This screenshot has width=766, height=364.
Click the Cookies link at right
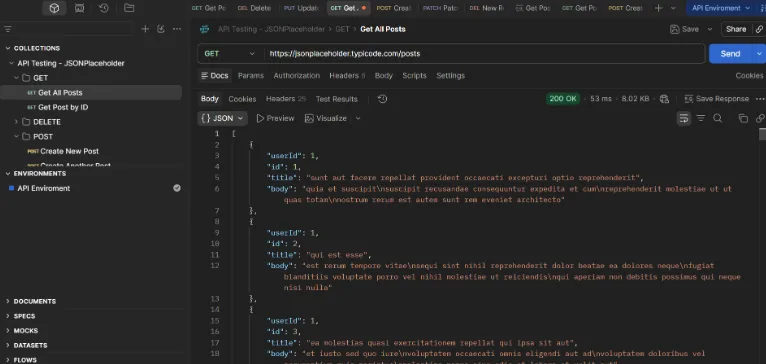(749, 76)
